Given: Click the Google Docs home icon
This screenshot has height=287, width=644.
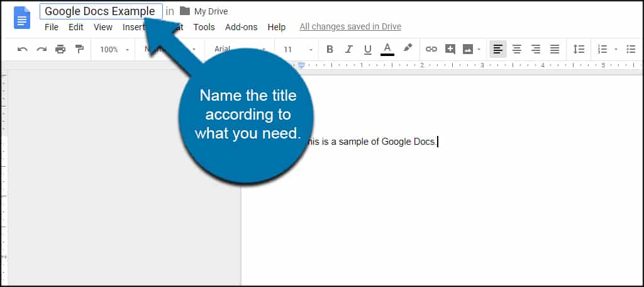Looking at the screenshot, I should 22,18.
